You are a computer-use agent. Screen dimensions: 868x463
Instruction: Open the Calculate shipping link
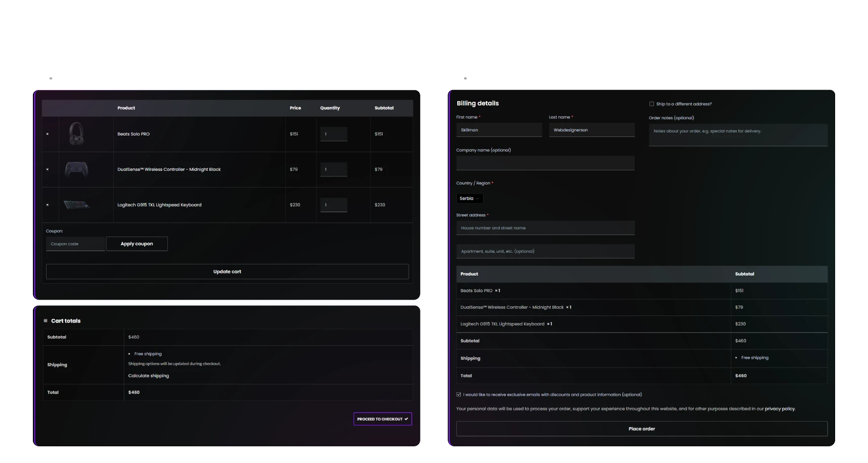149,376
